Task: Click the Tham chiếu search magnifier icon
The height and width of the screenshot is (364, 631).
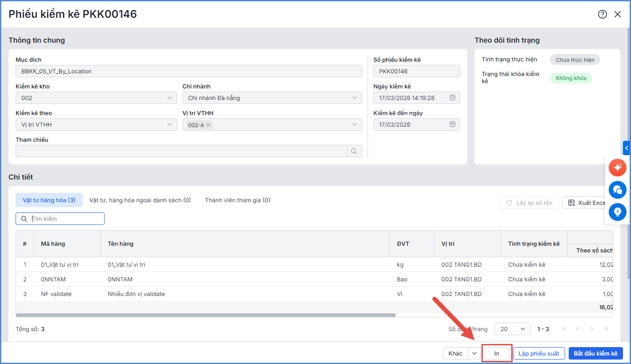Action: [354, 152]
